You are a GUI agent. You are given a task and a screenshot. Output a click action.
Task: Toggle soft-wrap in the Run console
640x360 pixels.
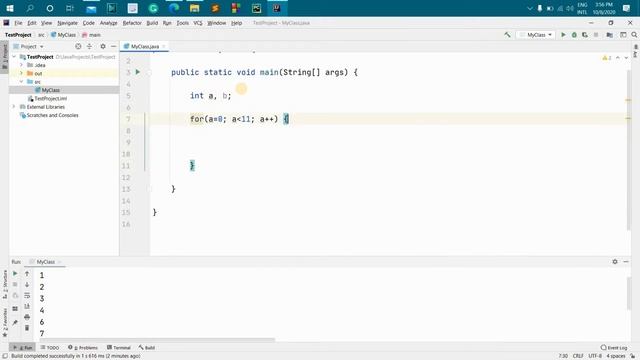(27, 295)
